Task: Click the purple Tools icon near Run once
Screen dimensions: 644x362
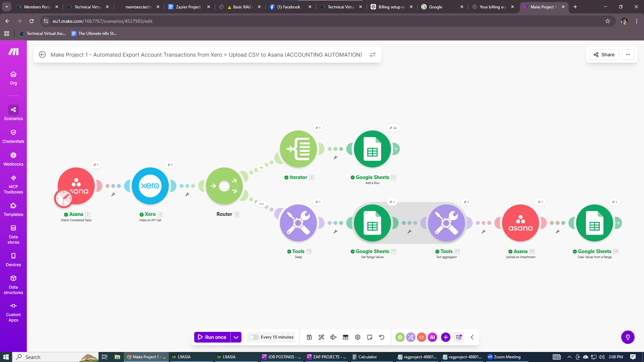Action: [x=411, y=337]
